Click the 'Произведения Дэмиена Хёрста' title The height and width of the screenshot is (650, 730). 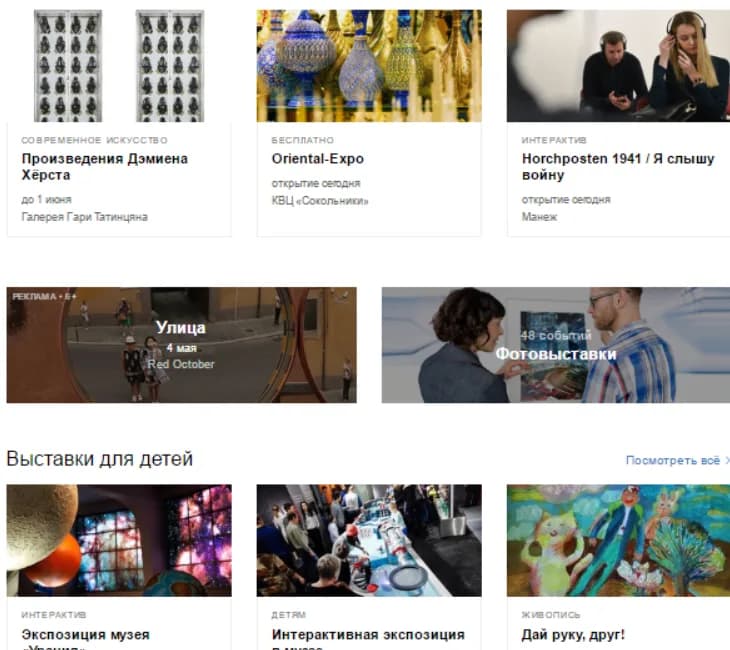click(105, 167)
